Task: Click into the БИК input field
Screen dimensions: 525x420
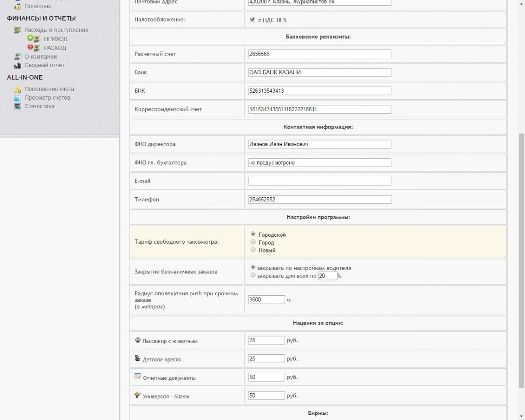Action: (x=320, y=91)
